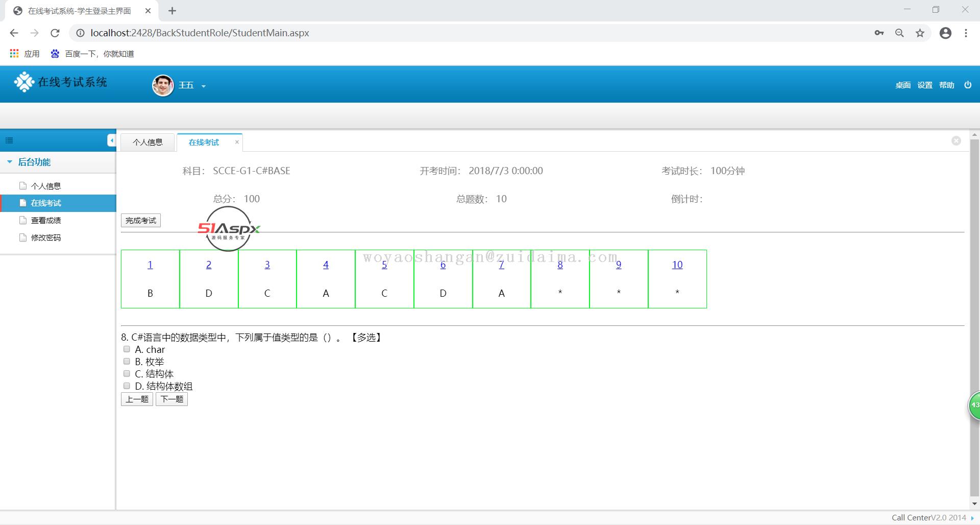This screenshot has height=525, width=980.
Task: Open a new browser tab with plus icon
Action: (172, 11)
